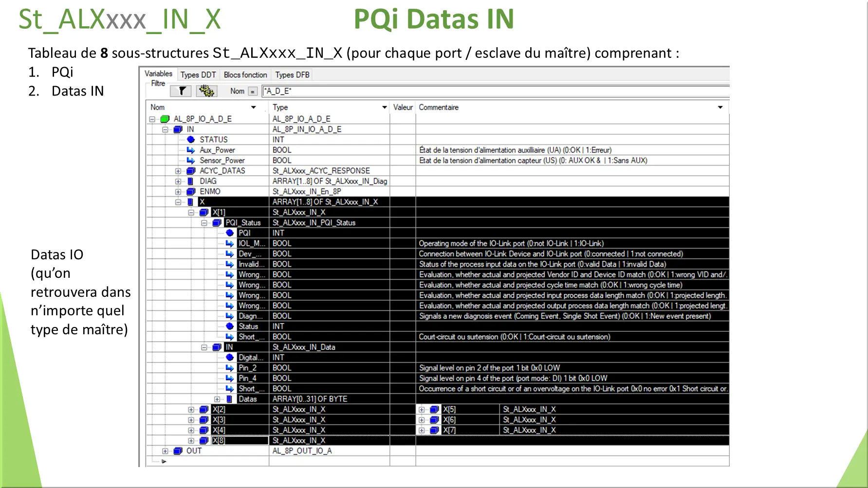Click the ACYC_DATAS structure cube icon

click(191, 171)
